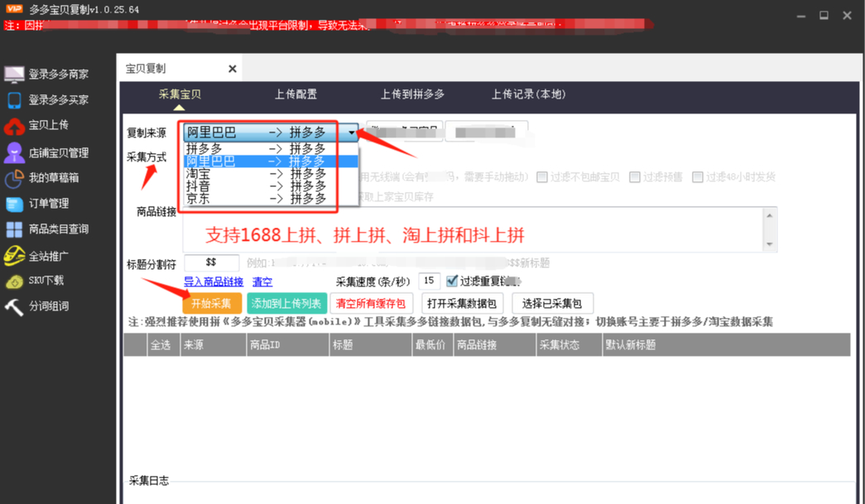Click the 默认新标题 column header
The height and width of the screenshot is (504, 865).
727,344
